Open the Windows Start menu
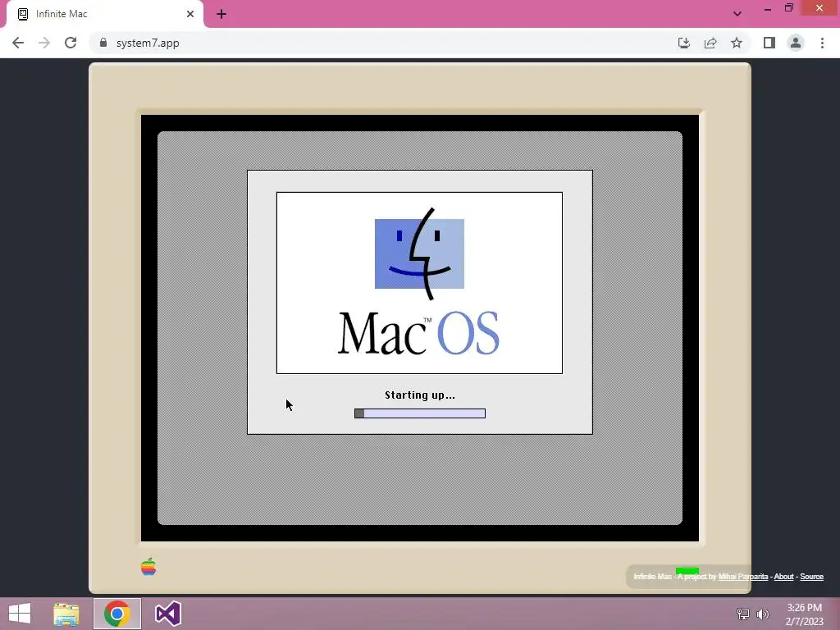The width and height of the screenshot is (840, 630). point(20,614)
